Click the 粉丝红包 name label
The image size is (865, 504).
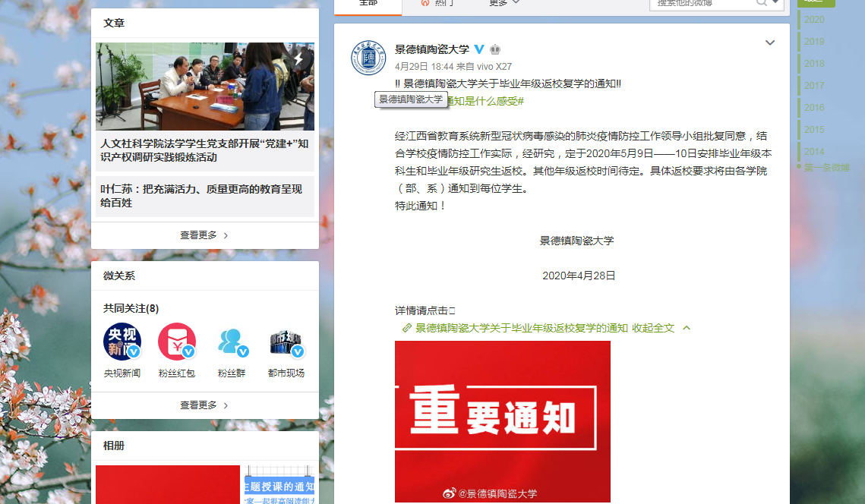pyautogui.click(x=176, y=373)
